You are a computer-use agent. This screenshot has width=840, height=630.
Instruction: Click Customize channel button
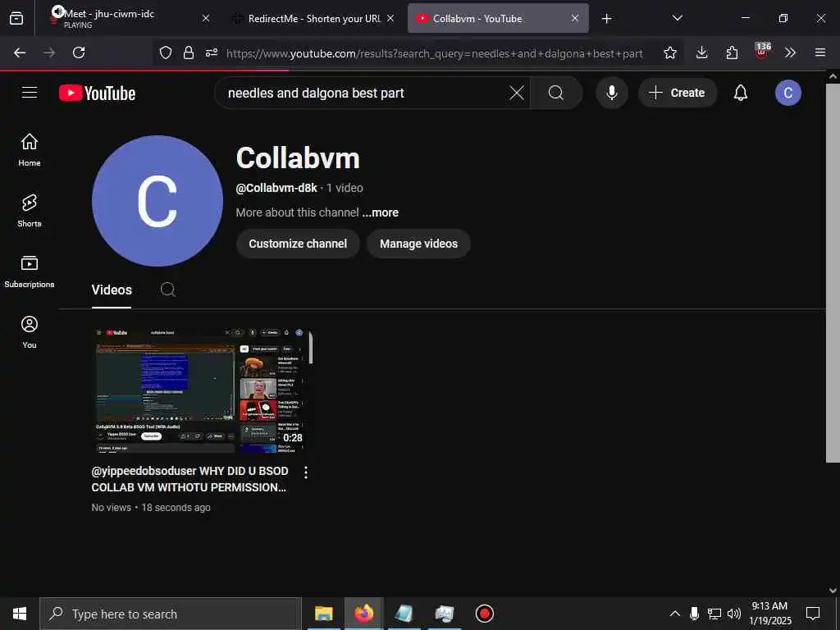click(x=298, y=244)
